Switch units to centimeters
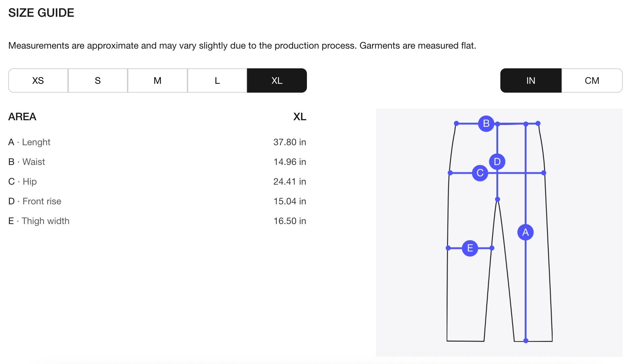627x364 pixels. coord(592,80)
